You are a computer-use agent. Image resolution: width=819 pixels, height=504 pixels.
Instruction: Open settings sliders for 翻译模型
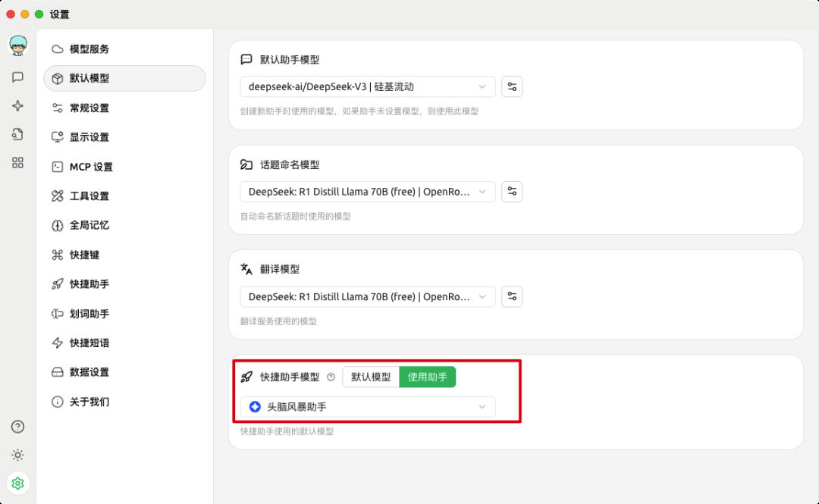tap(512, 296)
